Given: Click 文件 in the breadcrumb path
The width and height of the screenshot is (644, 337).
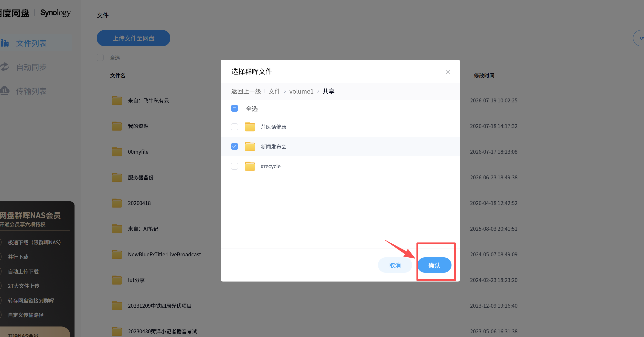Looking at the screenshot, I should coord(274,91).
